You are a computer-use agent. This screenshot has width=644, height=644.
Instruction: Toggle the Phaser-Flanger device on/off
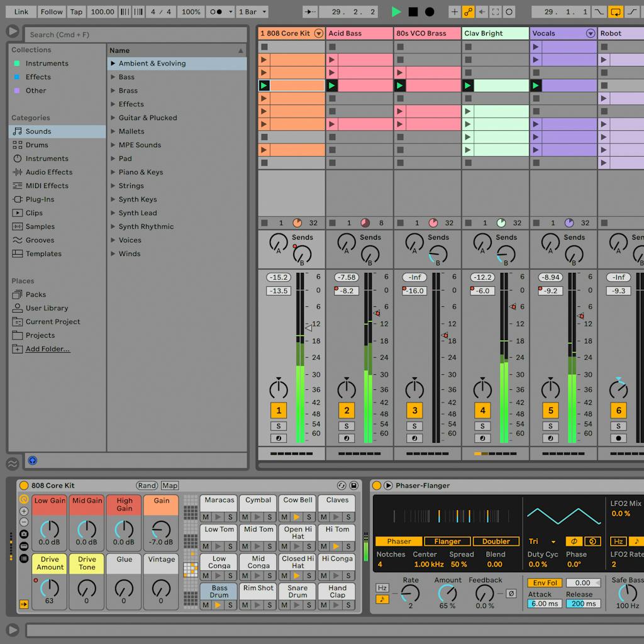377,486
